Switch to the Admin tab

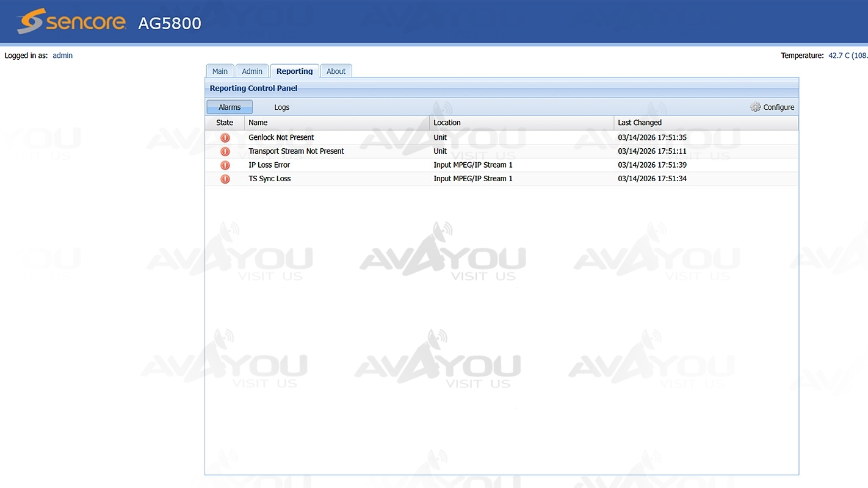252,71
